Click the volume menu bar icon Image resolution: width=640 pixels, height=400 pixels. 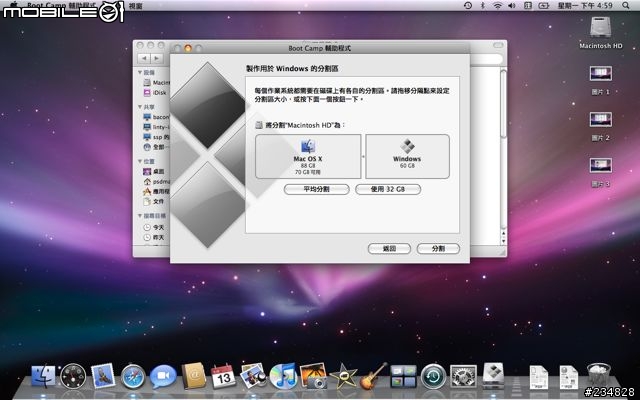[511, 5]
